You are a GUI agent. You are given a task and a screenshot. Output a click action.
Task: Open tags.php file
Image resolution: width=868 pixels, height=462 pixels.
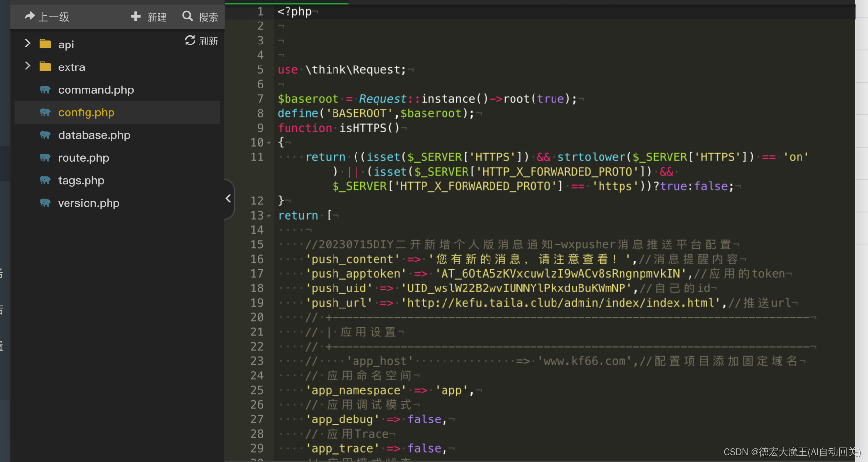tap(81, 181)
